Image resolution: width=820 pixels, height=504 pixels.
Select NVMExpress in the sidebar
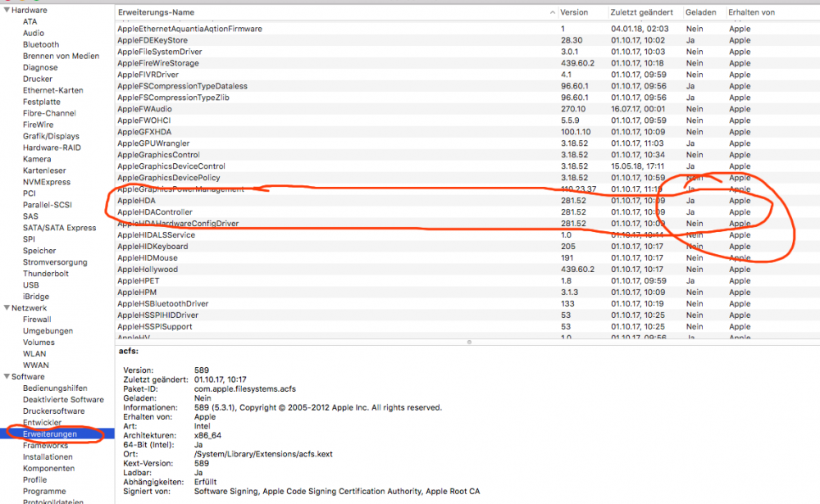point(46,183)
